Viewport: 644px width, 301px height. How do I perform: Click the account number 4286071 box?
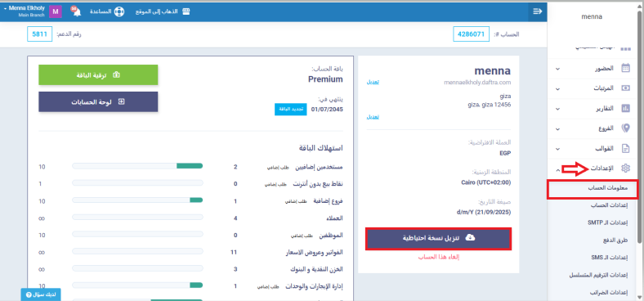[471, 34]
